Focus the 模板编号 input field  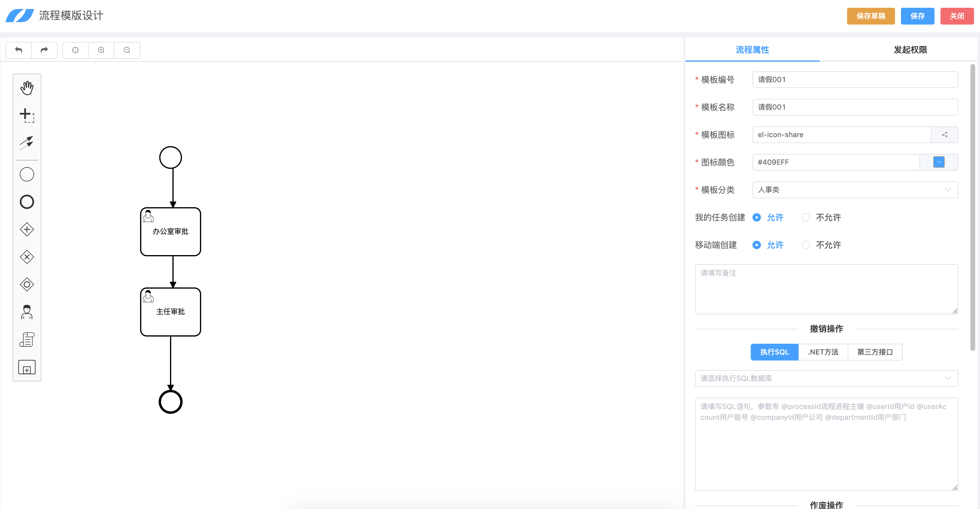pos(855,80)
